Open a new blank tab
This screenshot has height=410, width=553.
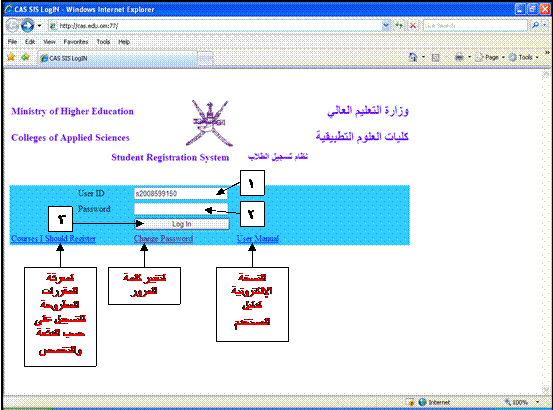click(x=205, y=59)
